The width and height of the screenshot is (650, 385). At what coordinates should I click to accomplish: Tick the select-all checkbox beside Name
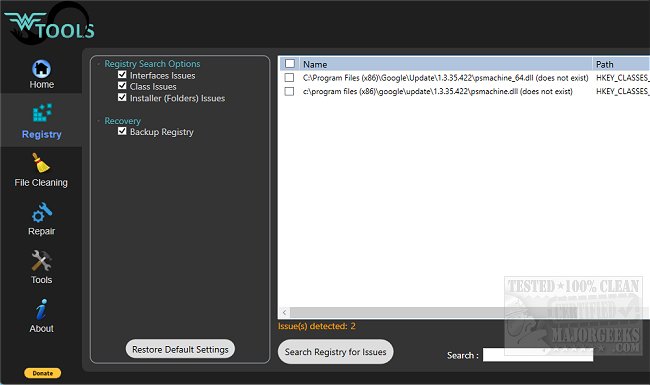(x=290, y=63)
